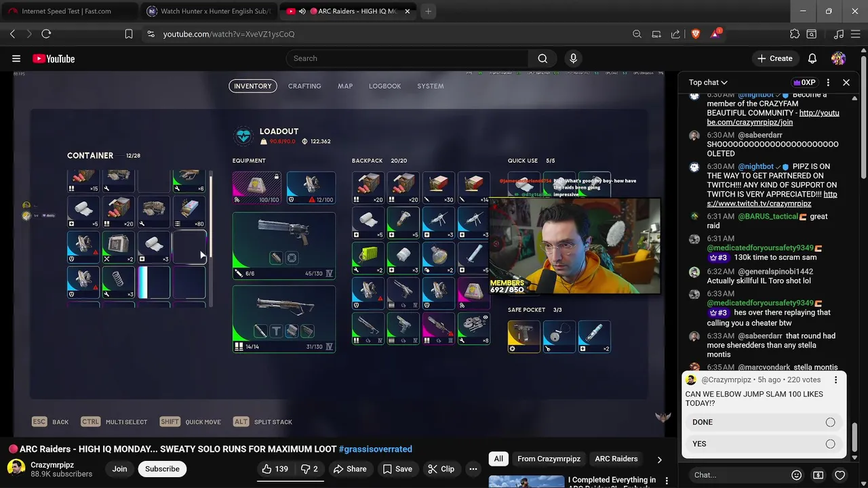Viewport: 868px width, 488px height.
Task: Click the CRAFTING tab in the video
Action: point(304,86)
